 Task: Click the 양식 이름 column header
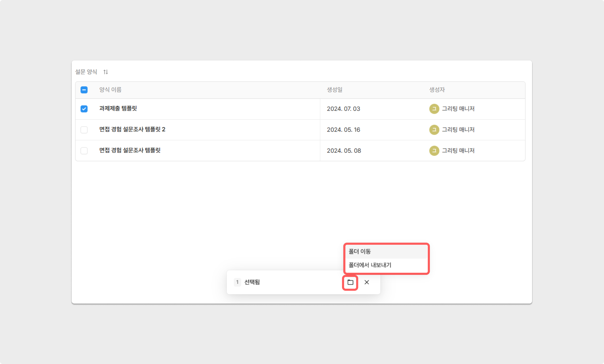110,90
